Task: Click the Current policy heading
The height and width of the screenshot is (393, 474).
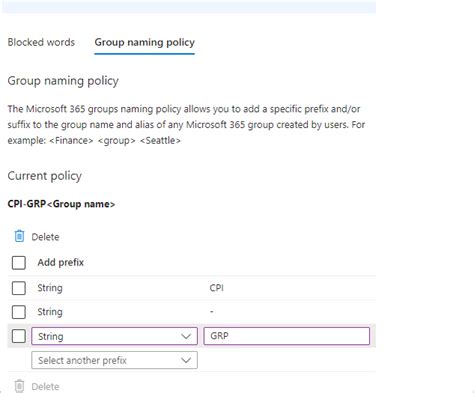Action: (45, 176)
